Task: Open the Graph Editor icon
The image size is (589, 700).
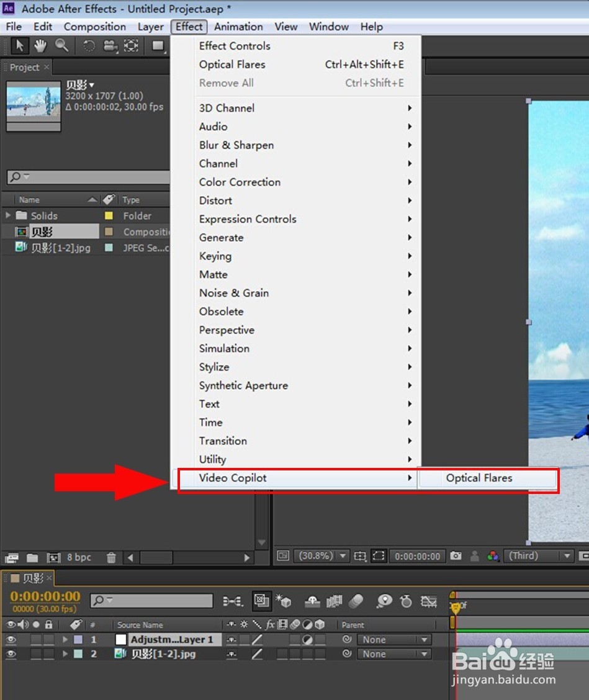Action: tap(429, 602)
